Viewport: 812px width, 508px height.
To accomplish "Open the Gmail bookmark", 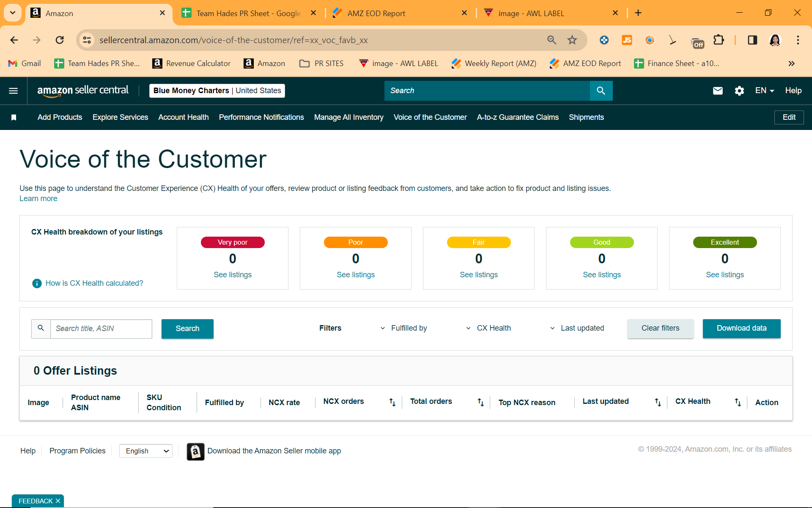I will (x=25, y=63).
